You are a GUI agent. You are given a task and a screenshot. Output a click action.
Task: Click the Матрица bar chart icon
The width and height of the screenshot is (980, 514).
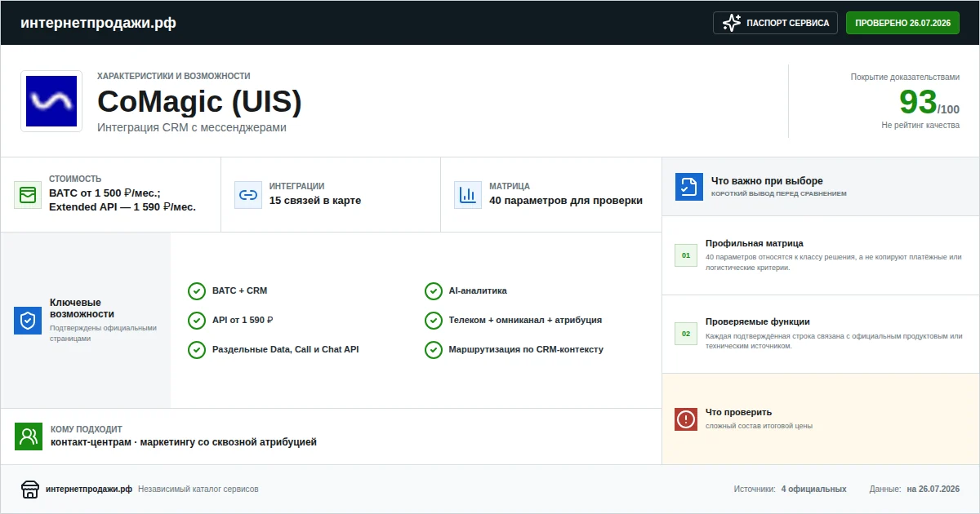point(468,195)
